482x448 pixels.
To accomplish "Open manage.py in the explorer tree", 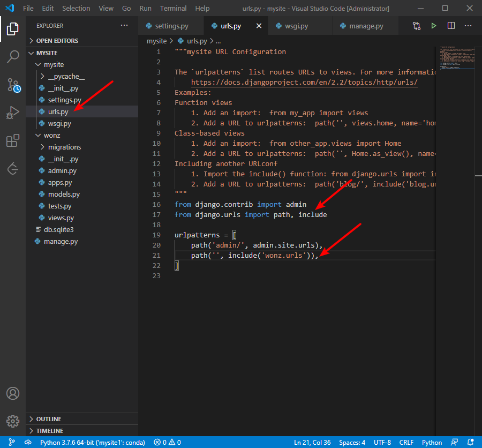I will tap(82, 242).
